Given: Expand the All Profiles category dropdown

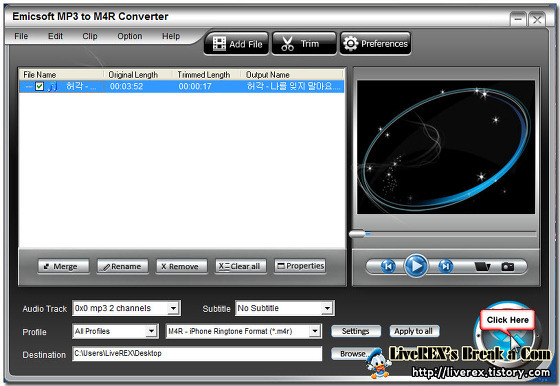Looking at the screenshot, I should pos(151,331).
